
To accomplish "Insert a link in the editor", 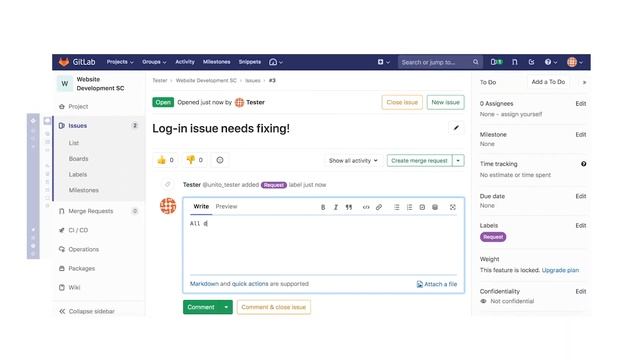I will pyautogui.click(x=379, y=207).
